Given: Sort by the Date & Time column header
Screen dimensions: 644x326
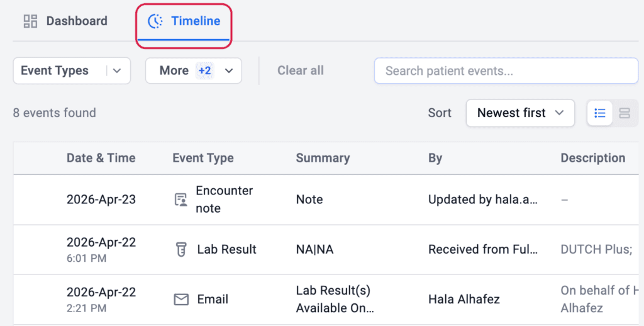Looking at the screenshot, I should pyautogui.click(x=101, y=158).
